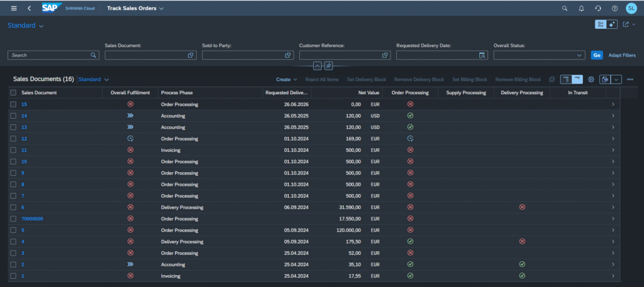Tick the checkbox for sales document 70000000
Viewport: 644px width, 287px height.
[x=13, y=219]
